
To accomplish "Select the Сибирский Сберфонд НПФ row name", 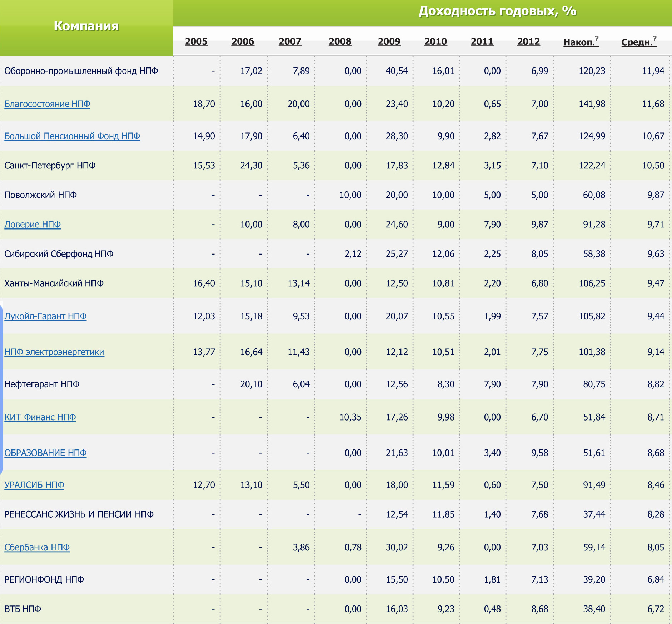I will pyautogui.click(x=59, y=254).
